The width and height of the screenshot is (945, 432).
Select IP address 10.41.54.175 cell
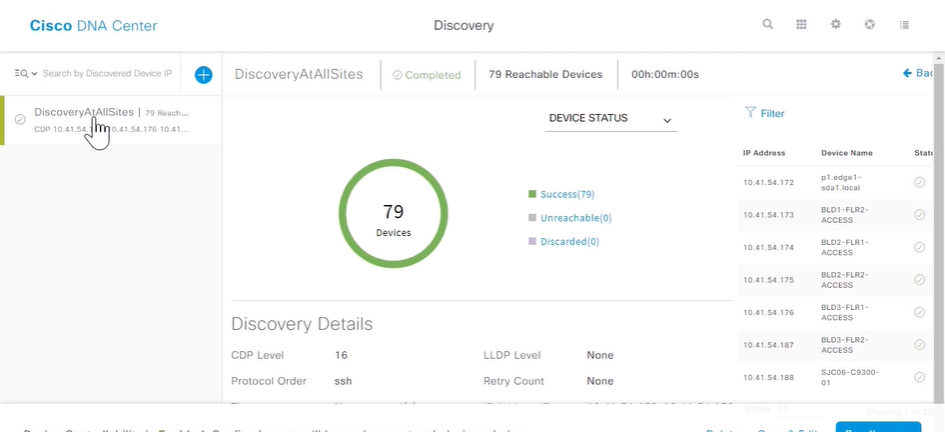tap(768, 280)
